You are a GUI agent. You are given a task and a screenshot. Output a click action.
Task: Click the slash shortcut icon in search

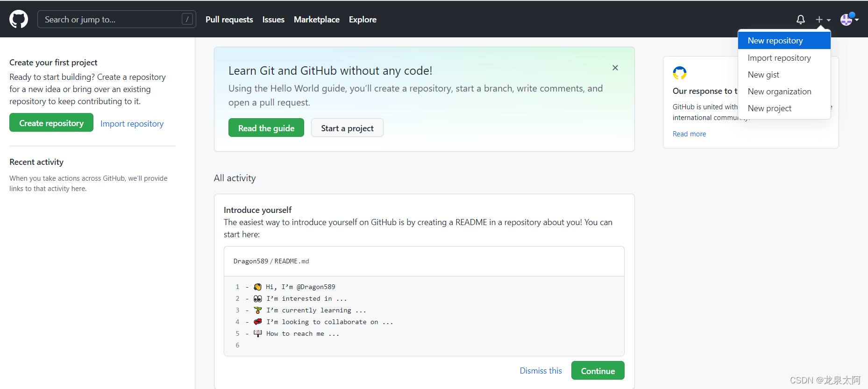[x=187, y=19]
